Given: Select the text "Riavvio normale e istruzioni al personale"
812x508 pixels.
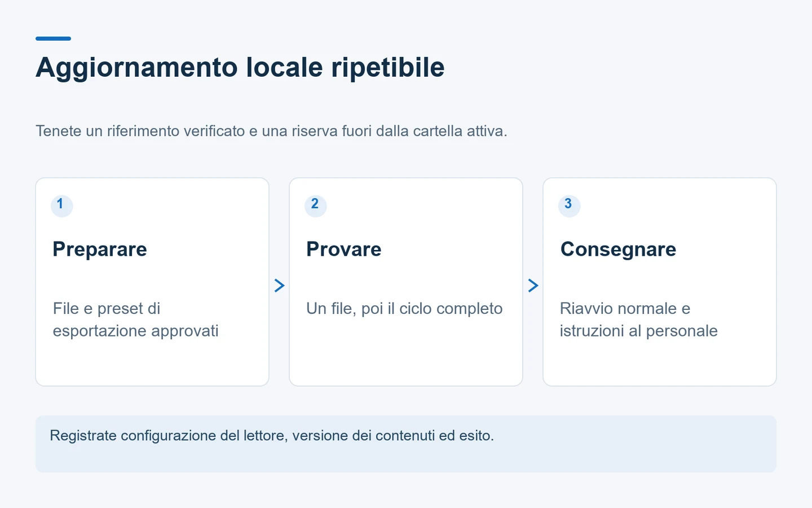Looking at the screenshot, I should [639, 319].
